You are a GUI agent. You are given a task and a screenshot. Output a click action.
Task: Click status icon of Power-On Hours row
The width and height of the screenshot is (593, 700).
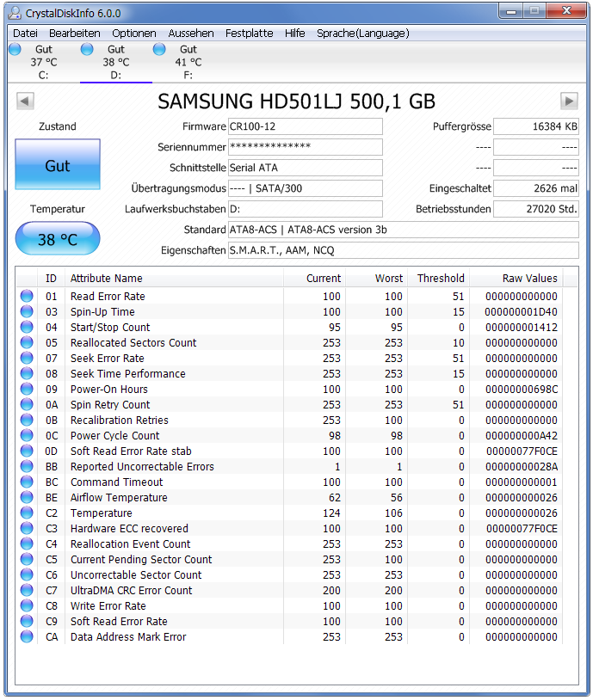(27, 389)
